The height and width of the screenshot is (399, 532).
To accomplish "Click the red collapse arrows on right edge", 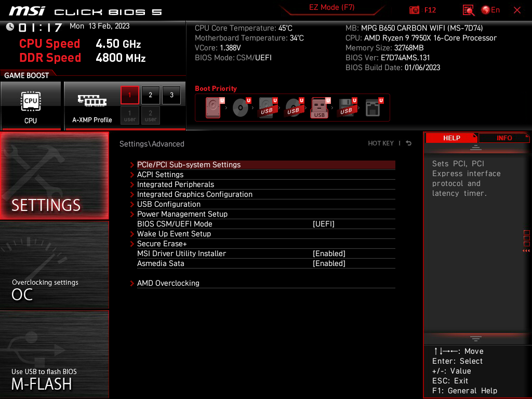I will [x=526, y=251].
